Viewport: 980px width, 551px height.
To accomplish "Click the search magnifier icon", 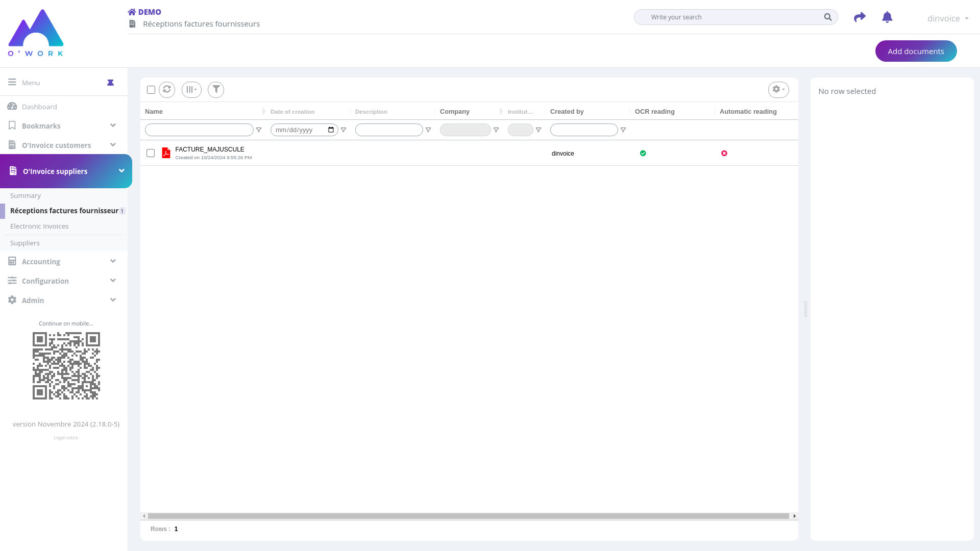I will [x=827, y=17].
